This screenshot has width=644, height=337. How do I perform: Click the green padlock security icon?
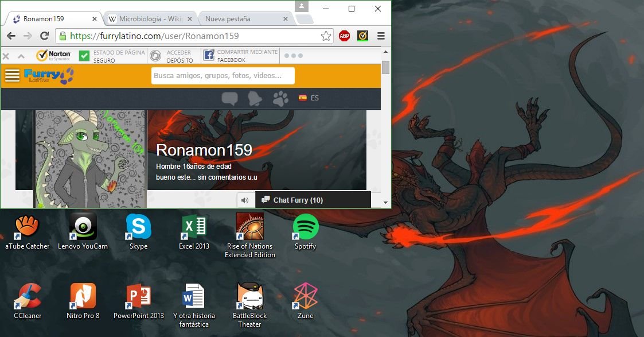pos(63,36)
